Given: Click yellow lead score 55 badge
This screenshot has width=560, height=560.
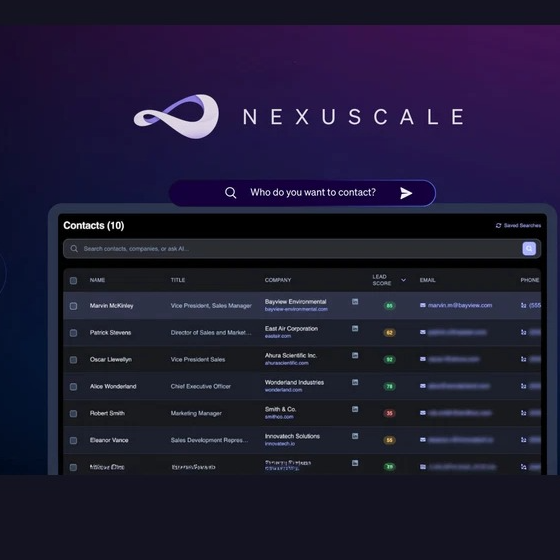Looking at the screenshot, I should [x=389, y=440].
